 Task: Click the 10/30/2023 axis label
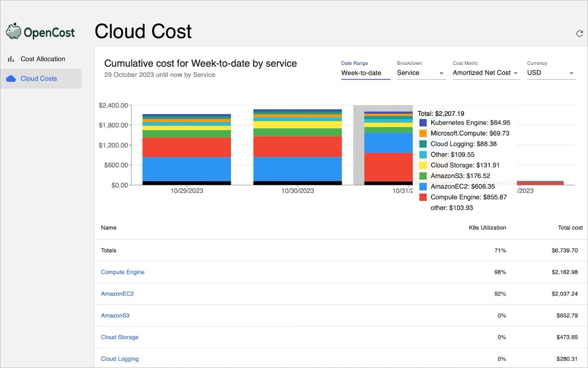298,191
